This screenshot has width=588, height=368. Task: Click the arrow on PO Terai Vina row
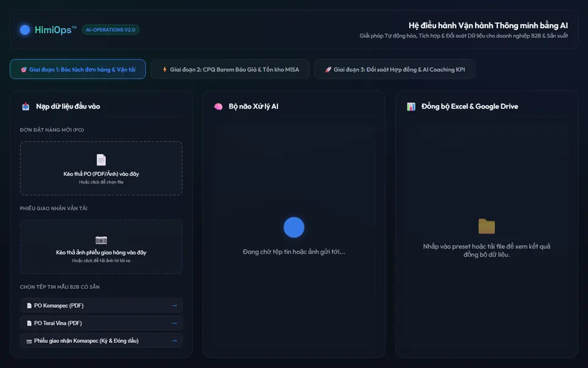(174, 323)
